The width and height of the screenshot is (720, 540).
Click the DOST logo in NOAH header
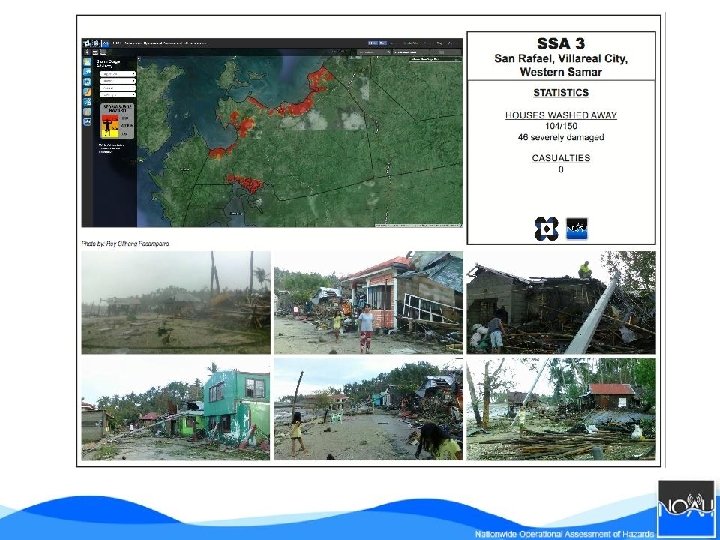[x=87, y=43]
